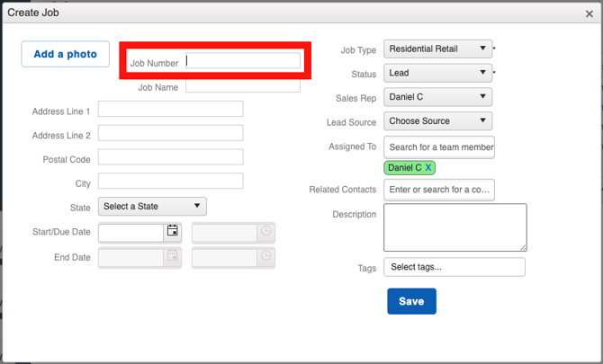Click the Postal Code input
Image resolution: width=603 pixels, height=364 pixels.
(170, 157)
